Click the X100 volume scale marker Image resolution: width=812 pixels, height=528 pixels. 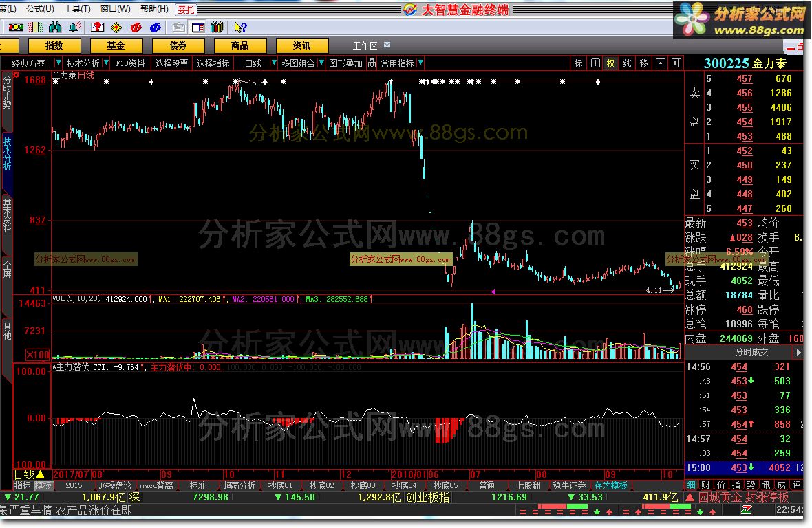[38, 355]
